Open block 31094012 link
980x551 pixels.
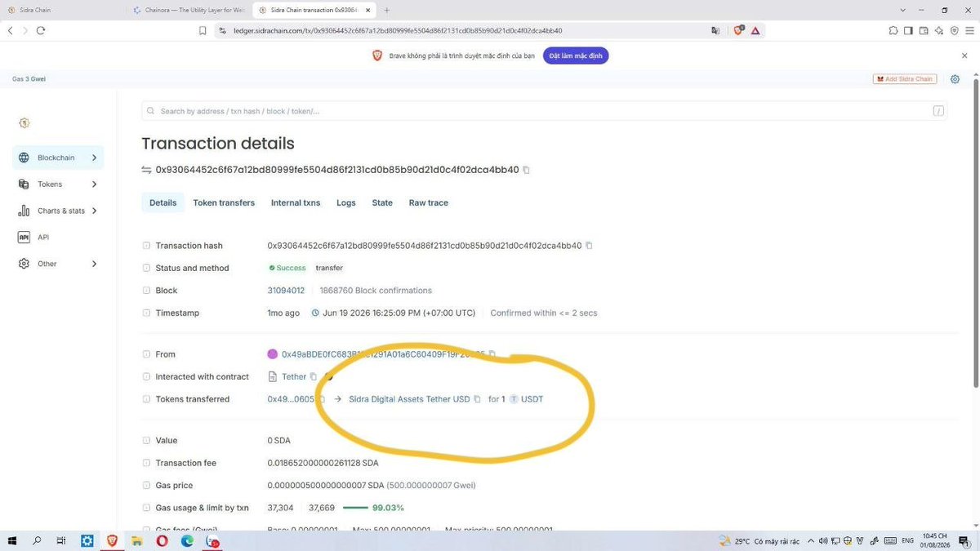[x=286, y=291]
